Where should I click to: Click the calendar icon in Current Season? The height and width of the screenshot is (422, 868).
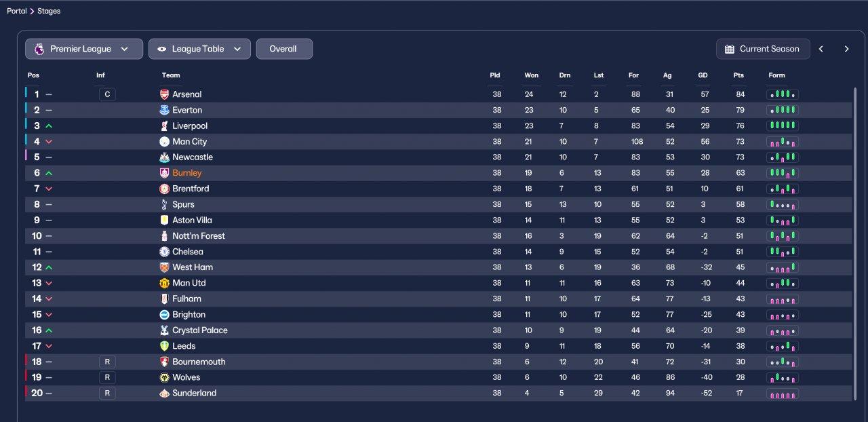(x=730, y=49)
